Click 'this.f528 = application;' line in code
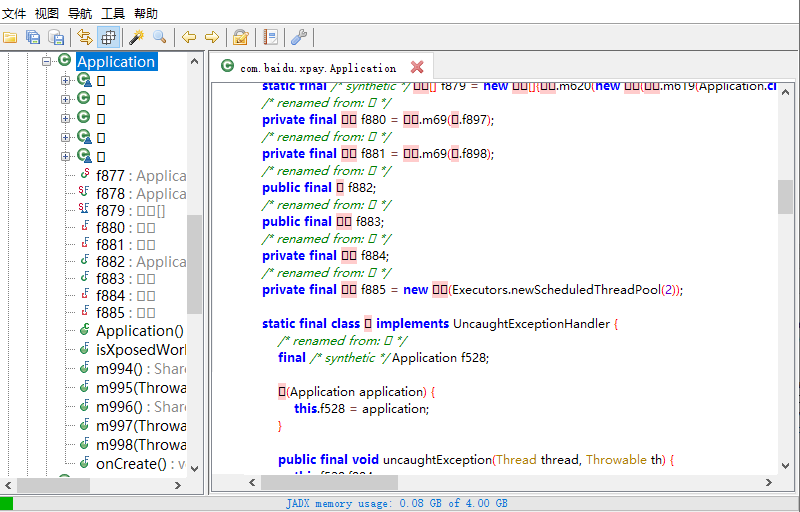The height and width of the screenshot is (512, 800). click(x=362, y=408)
